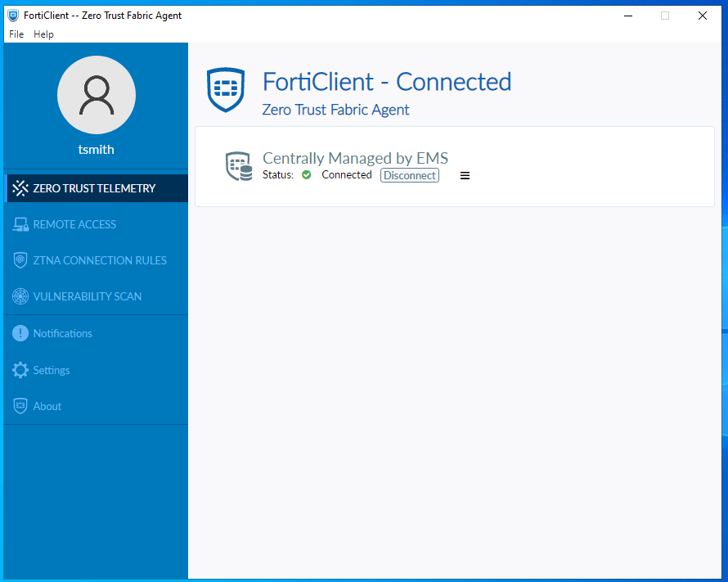The image size is (728, 582).
Task: Open the Help menu
Action: click(43, 34)
